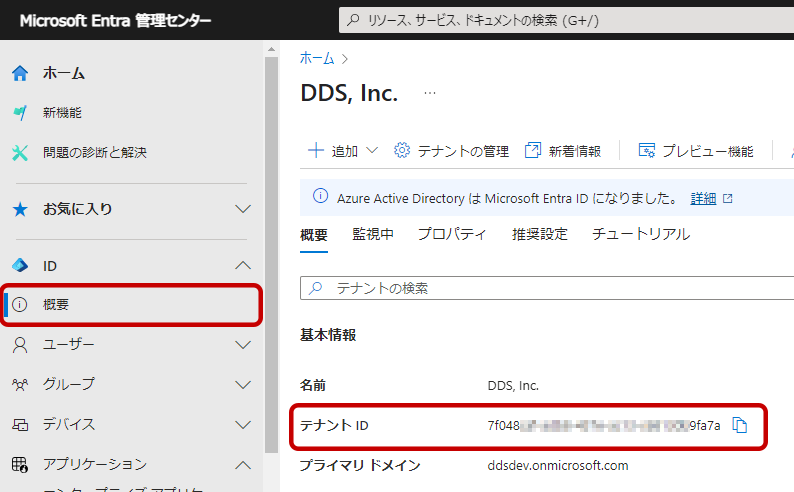Click the テナントの管理 gear button

coord(452,151)
